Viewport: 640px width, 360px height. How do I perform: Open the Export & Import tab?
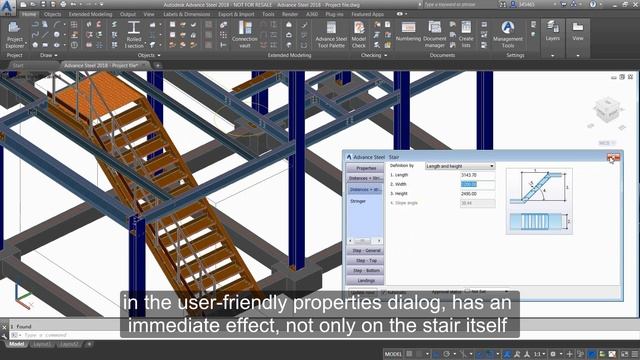click(236, 14)
